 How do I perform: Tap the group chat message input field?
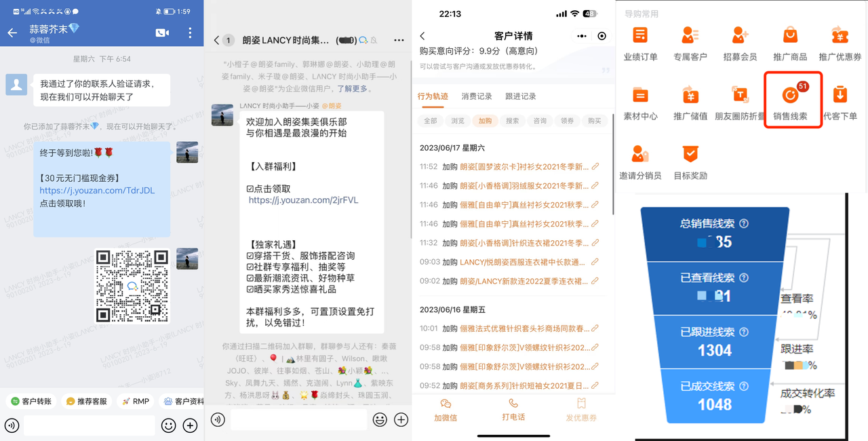(x=298, y=420)
